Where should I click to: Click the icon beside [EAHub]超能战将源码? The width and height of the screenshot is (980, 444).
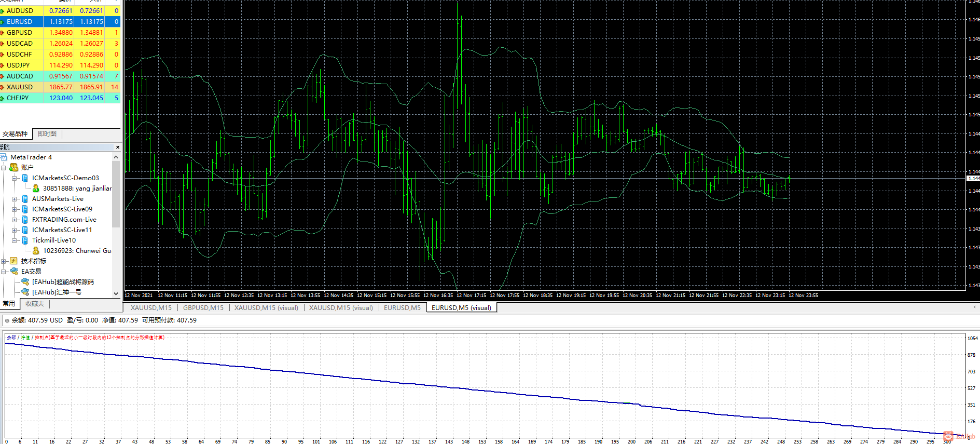point(25,282)
